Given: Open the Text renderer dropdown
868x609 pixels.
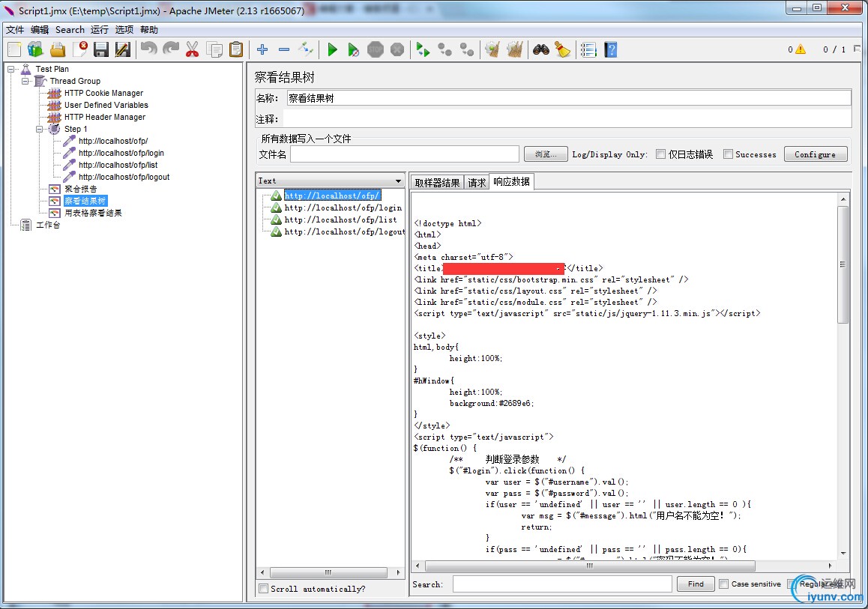Looking at the screenshot, I should click(330, 181).
